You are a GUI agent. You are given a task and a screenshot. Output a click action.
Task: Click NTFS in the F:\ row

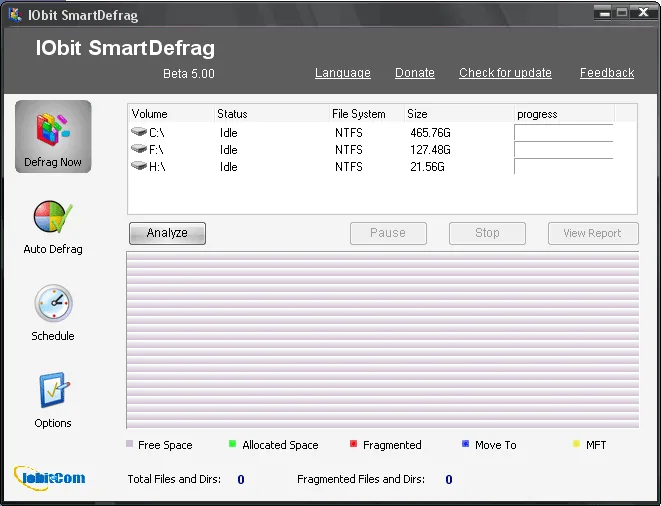pos(349,150)
